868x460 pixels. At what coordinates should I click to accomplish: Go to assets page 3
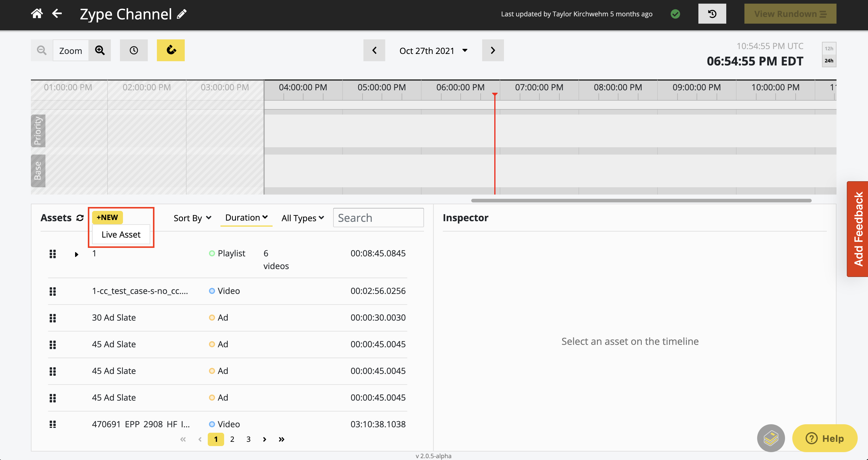[x=248, y=439]
